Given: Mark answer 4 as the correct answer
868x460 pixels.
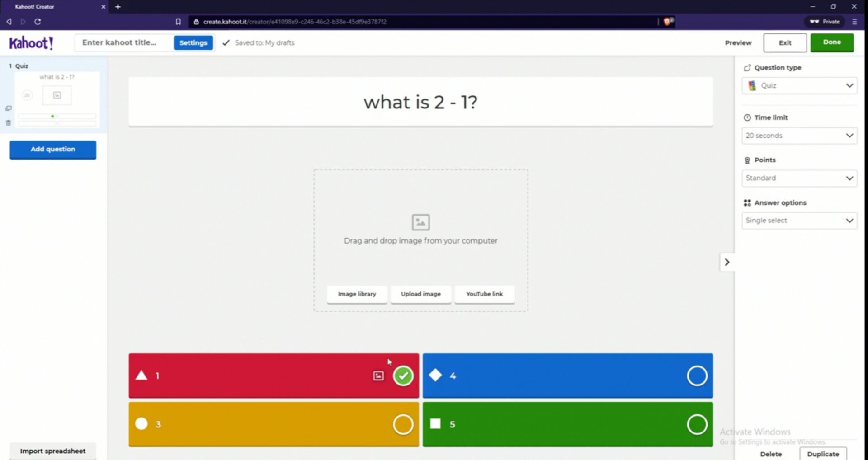Looking at the screenshot, I should point(697,376).
